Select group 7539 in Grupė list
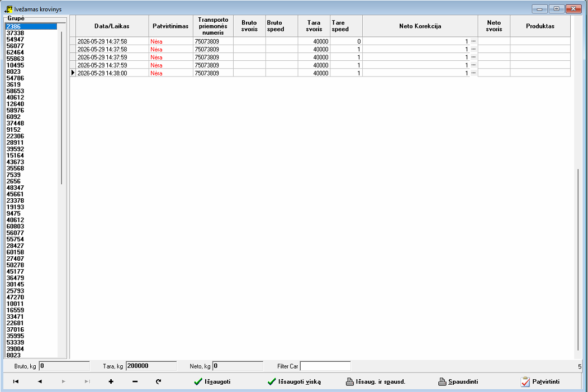This screenshot has width=588, height=392. point(31,175)
